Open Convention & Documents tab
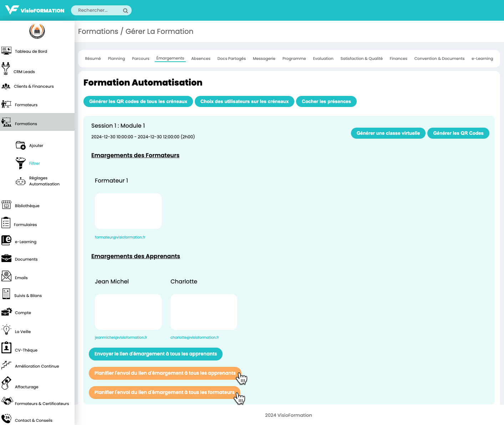The height and width of the screenshot is (425, 504). tap(439, 58)
